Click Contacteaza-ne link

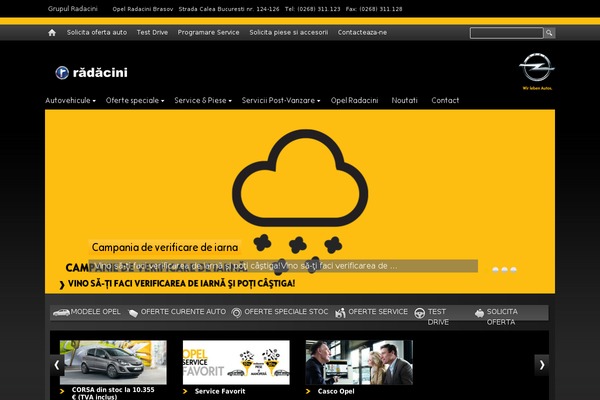[x=362, y=33]
